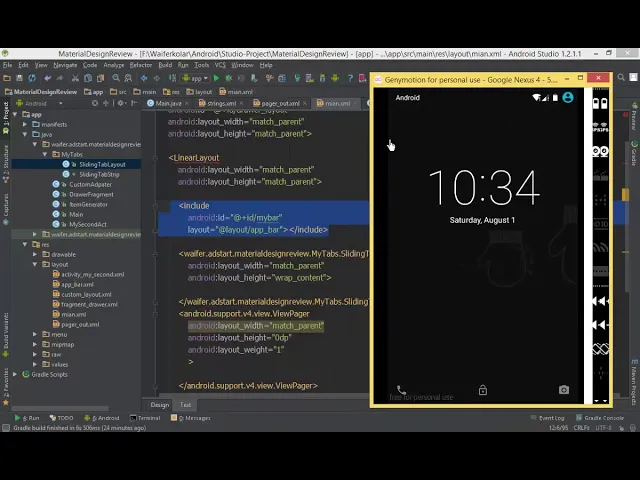Click the lock icon on emulator screen
The width and height of the screenshot is (640, 480).
pos(482,390)
